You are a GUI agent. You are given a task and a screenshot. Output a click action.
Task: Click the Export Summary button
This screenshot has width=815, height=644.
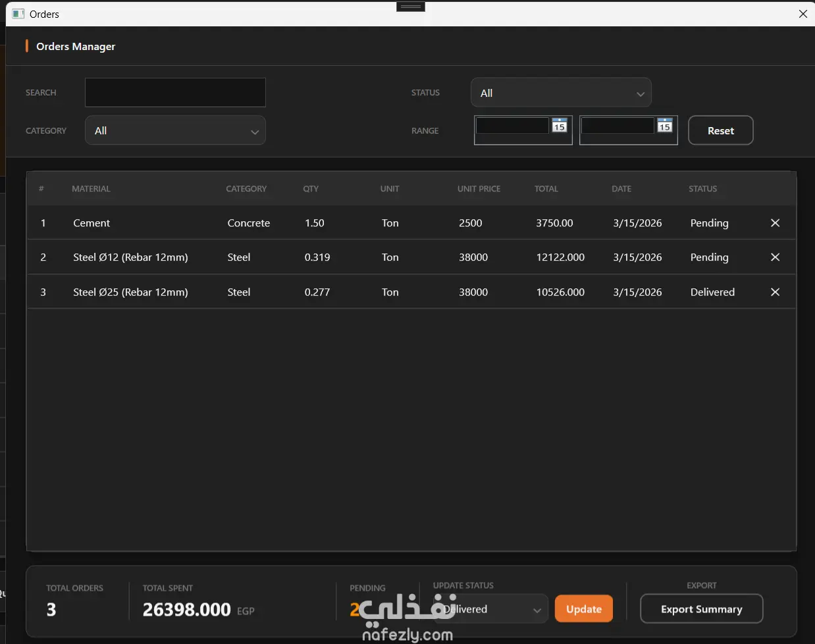[x=702, y=609]
